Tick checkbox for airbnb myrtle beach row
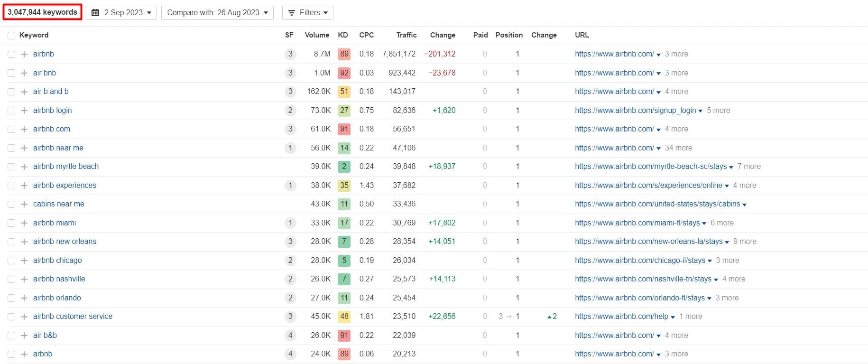This screenshot has width=868, height=364. click(11, 167)
